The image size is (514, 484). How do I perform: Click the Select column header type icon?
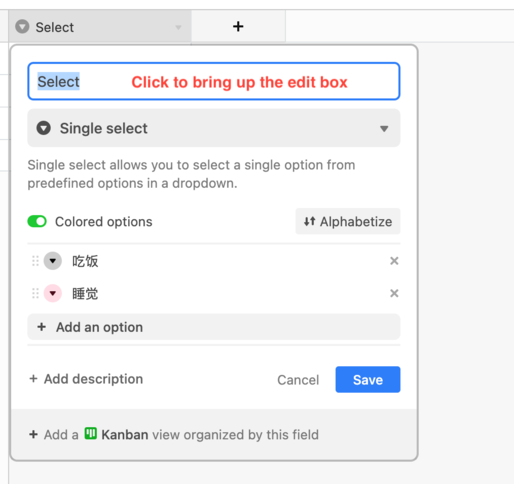(22, 27)
